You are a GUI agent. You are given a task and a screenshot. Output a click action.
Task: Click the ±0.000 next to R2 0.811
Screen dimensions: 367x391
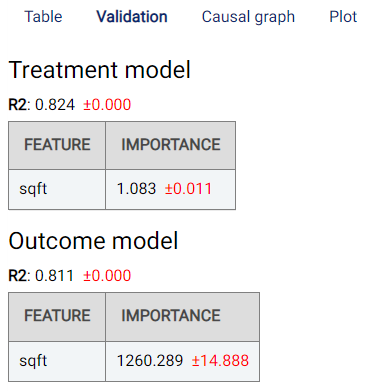pos(107,276)
